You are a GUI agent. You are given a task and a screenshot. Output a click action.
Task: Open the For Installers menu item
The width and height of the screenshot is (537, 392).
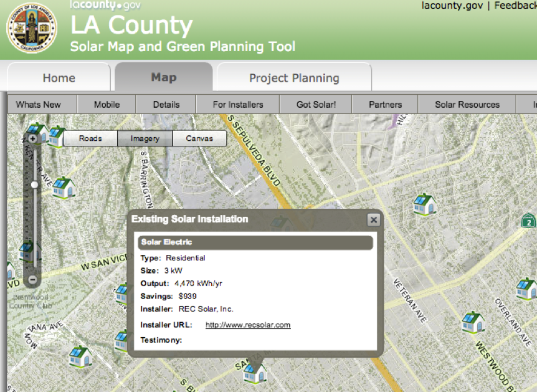coord(238,104)
